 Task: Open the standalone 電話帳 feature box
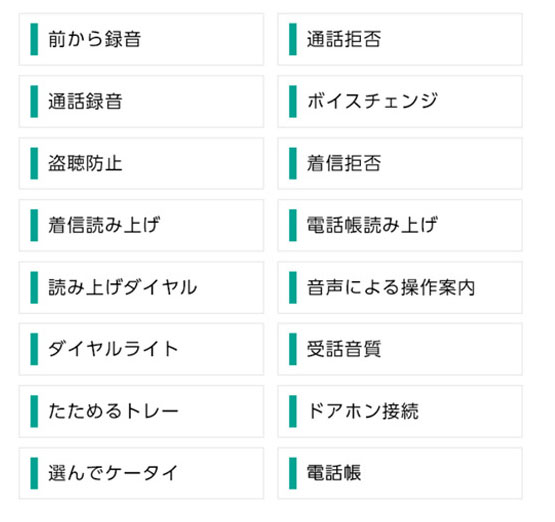click(x=400, y=474)
